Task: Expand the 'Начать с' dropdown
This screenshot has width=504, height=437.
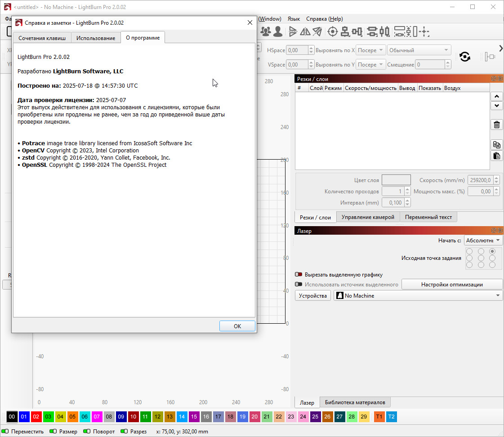Action: (x=483, y=241)
